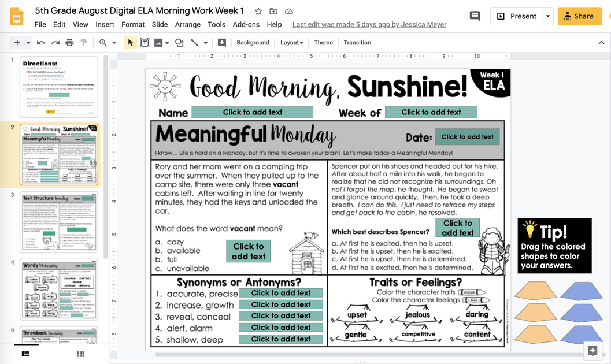
Task: Activate the paint format tool
Action: 84,42
